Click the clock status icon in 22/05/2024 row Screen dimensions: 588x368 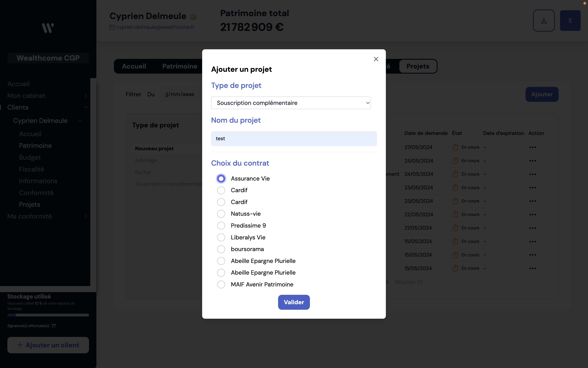coord(455,214)
